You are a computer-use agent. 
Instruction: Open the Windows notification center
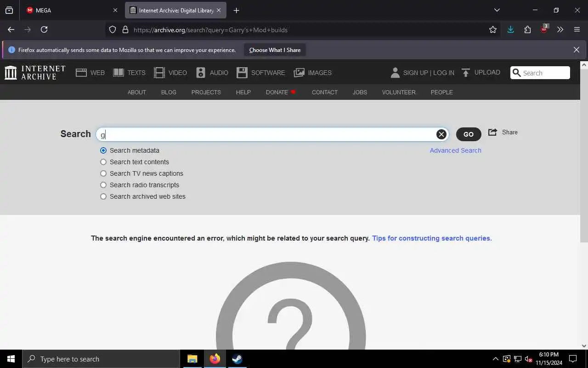point(573,359)
